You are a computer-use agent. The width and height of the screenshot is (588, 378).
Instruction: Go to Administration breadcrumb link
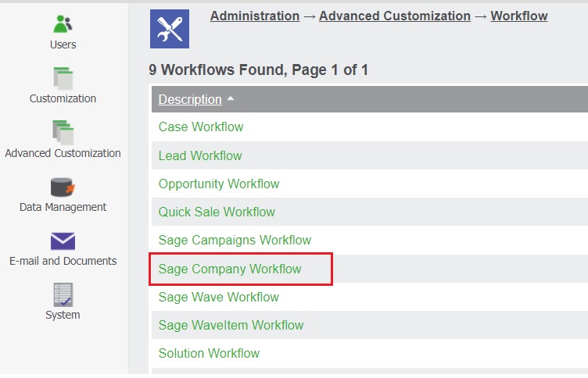(x=255, y=16)
